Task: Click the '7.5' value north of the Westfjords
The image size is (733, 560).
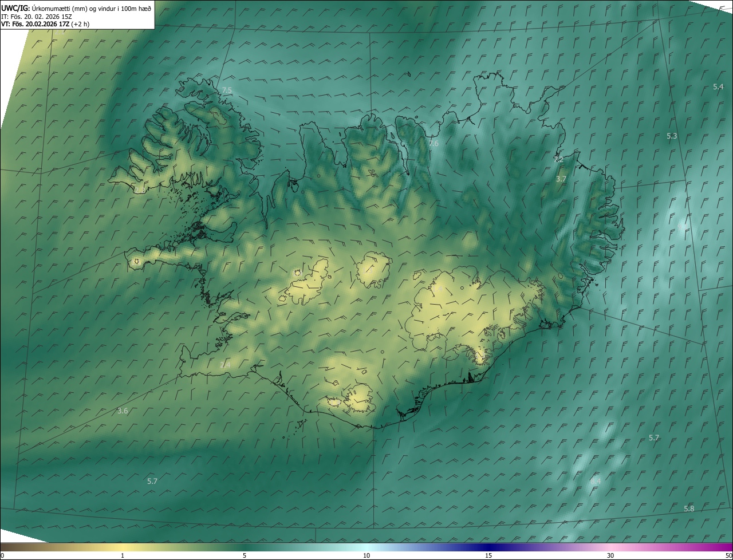Action: [227, 91]
